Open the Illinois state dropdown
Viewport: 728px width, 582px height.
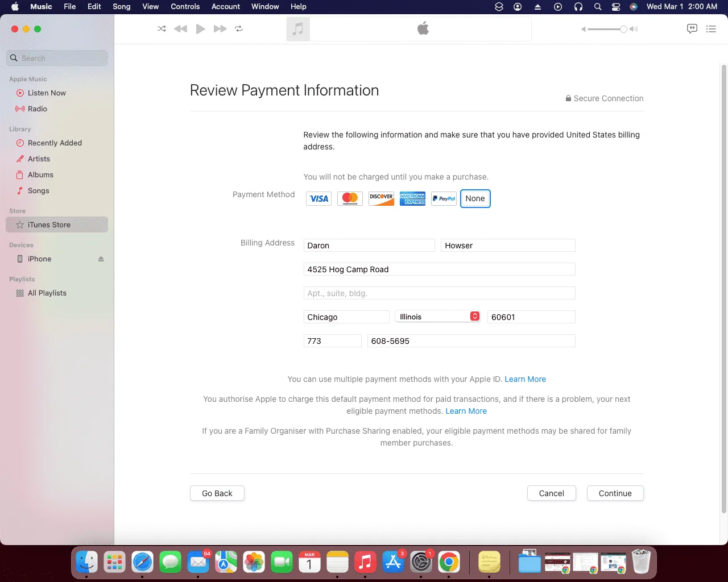click(438, 317)
